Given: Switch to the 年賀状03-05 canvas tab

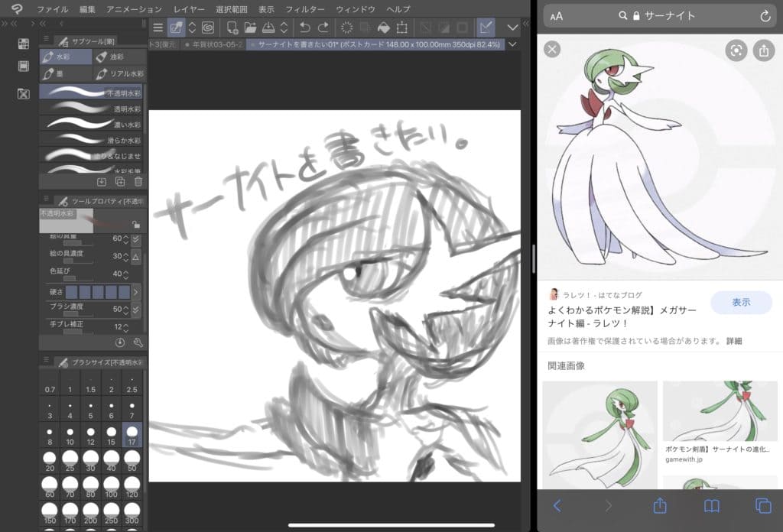Looking at the screenshot, I should pyautogui.click(x=213, y=44).
